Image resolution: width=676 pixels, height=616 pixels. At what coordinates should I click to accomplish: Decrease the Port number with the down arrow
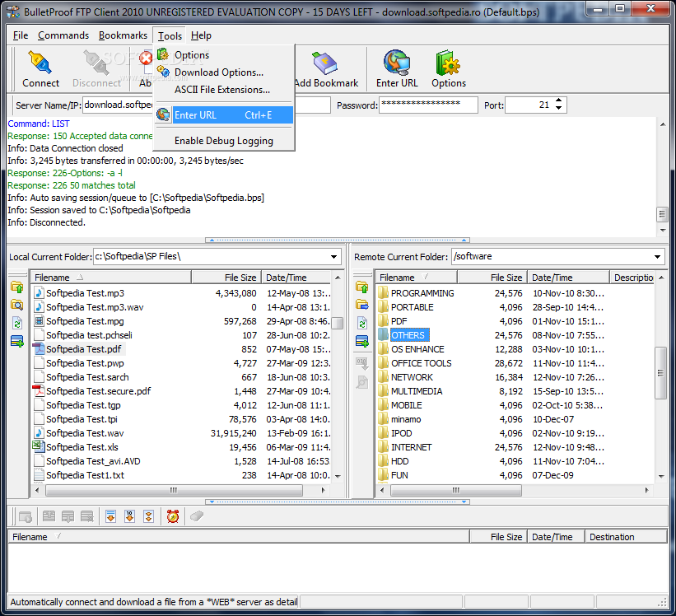559,108
